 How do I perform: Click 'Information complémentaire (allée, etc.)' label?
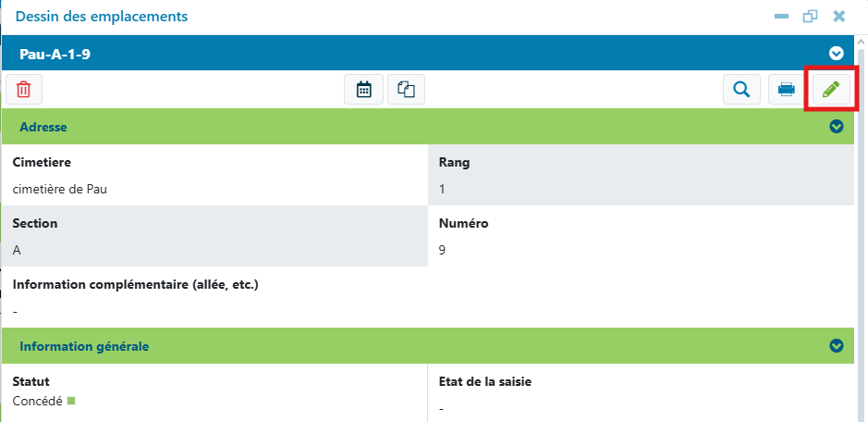click(136, 285)
